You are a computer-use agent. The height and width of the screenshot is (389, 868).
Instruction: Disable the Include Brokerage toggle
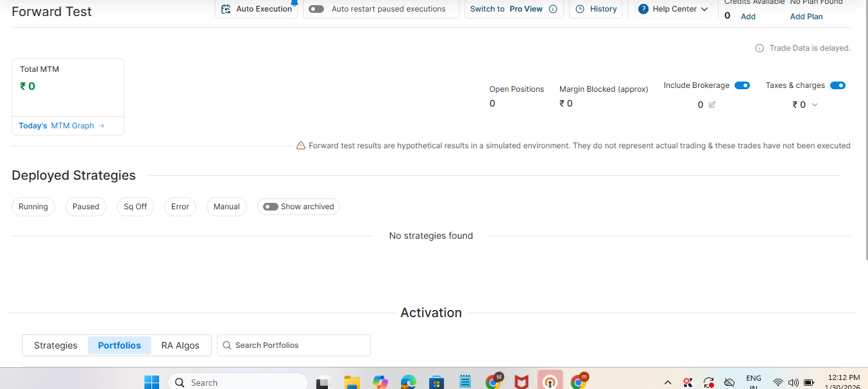point(742,85)
